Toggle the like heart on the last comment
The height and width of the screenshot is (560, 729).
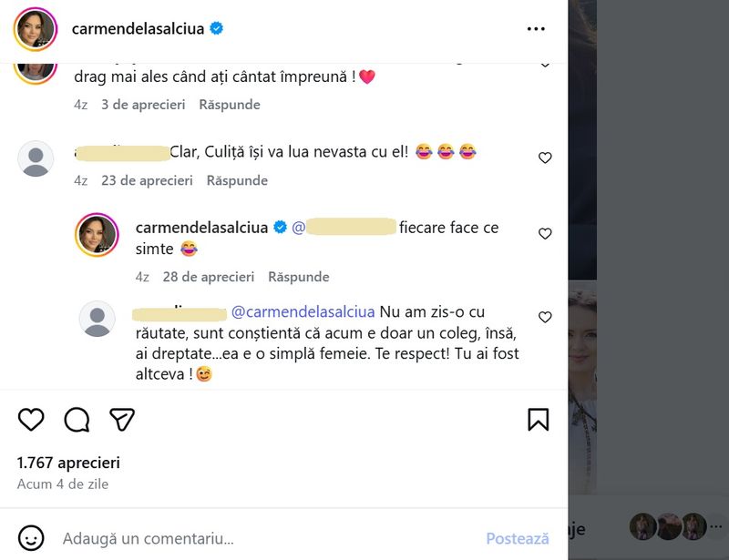(544, 317)
